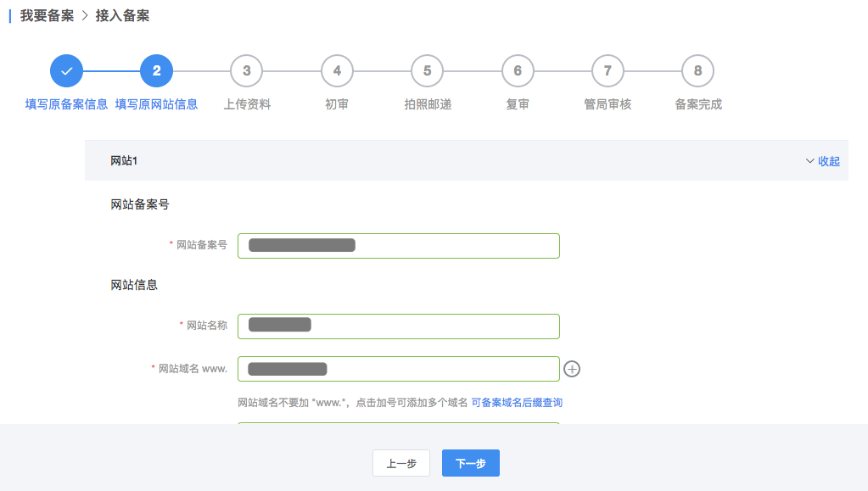Go back with the 上一步 button

[401, 463]
